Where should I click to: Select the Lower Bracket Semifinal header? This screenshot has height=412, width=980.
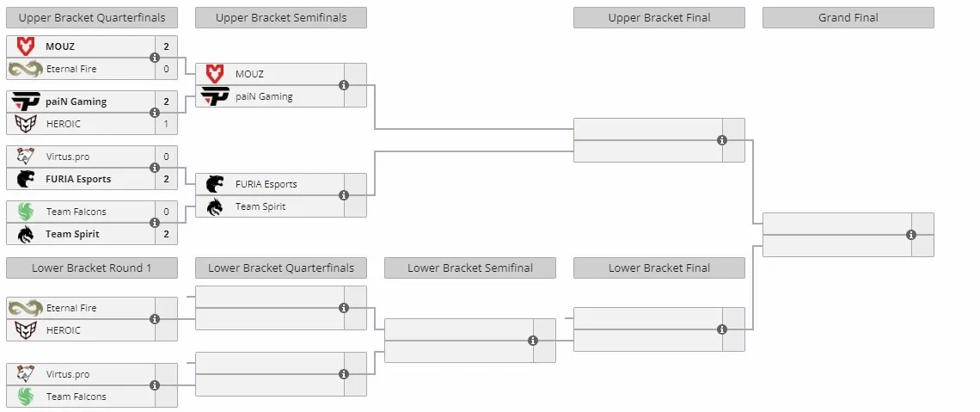click(470, 267)
